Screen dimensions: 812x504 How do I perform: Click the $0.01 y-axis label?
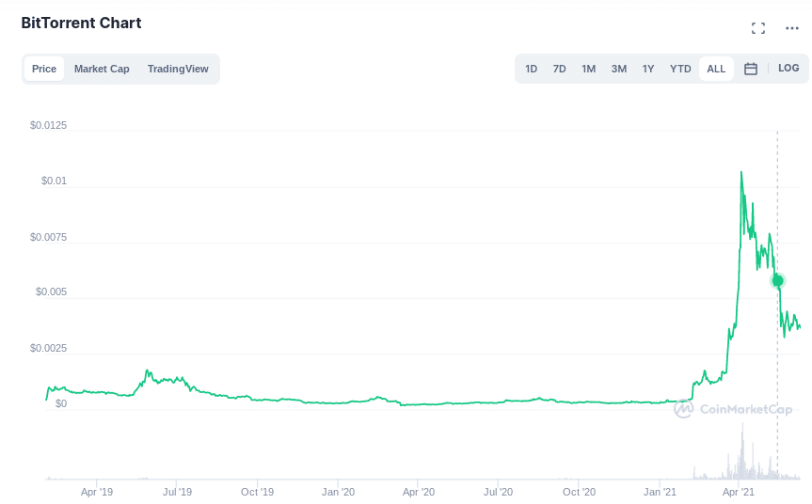coord(54,181)
